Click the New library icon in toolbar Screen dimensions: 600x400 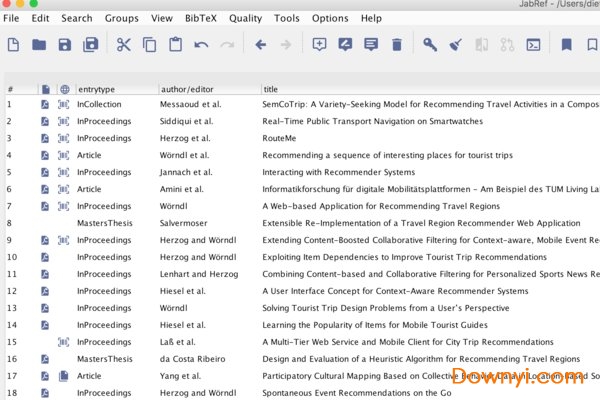pos(13,45)
